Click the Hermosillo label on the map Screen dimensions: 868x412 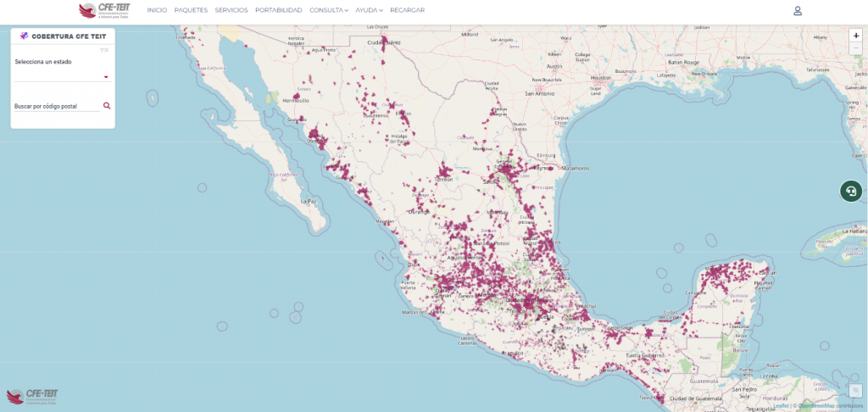[294, 101]
